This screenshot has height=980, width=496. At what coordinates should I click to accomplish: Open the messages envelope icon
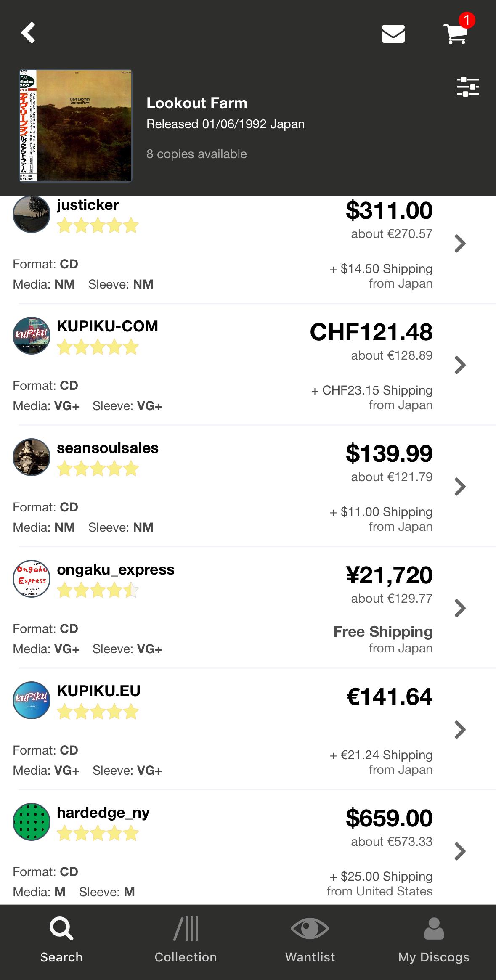point(393,34)
